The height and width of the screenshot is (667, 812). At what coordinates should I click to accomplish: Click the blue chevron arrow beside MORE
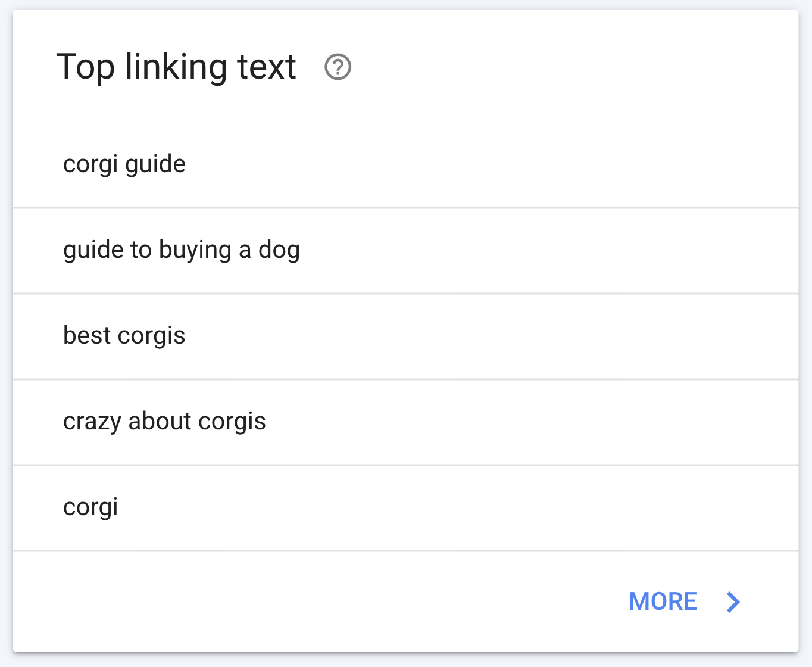coord(732,602)
